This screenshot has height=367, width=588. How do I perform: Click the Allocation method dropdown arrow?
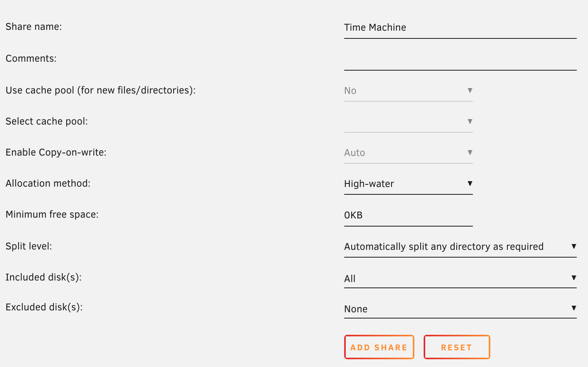coord(470,183)
